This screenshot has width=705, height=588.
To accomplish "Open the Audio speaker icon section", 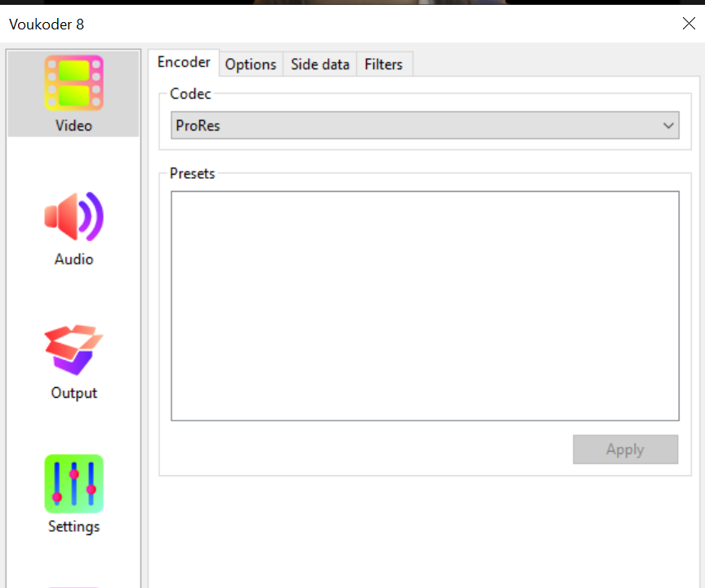I will (74, 216).
